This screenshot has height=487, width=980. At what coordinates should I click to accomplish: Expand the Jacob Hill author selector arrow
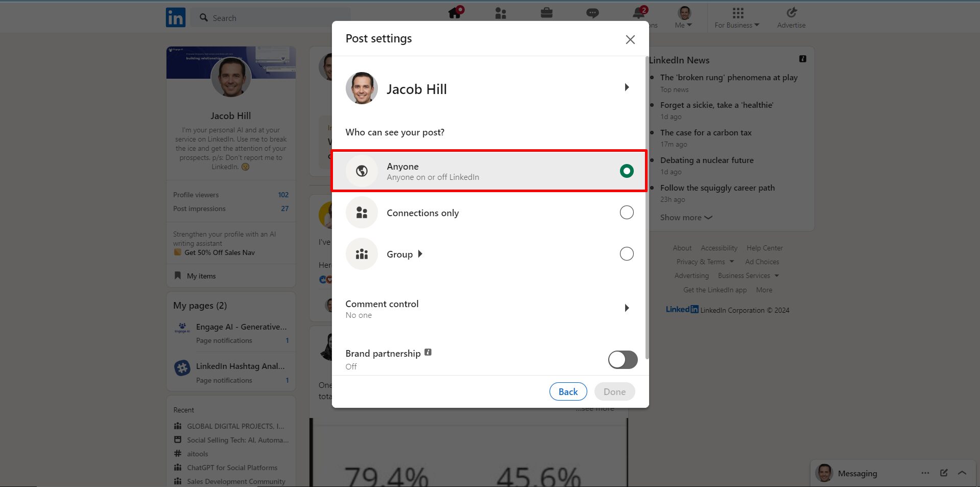coord(627,87)
